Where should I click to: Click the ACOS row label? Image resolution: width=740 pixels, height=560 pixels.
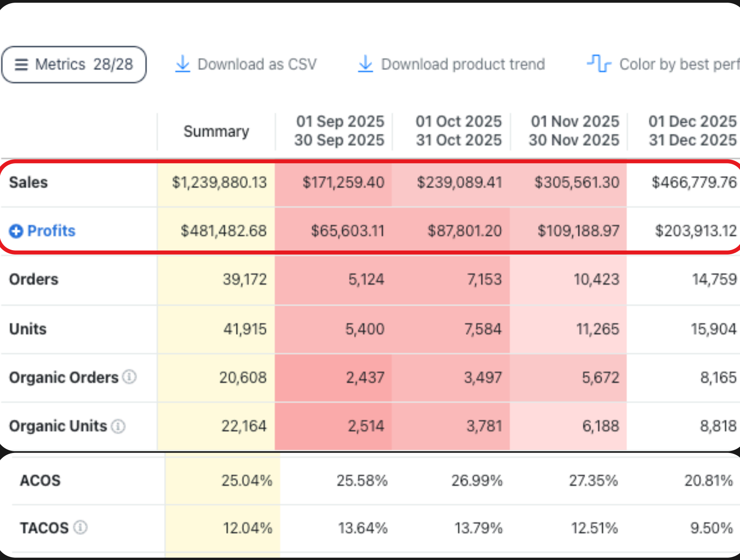tap(40, 481)
